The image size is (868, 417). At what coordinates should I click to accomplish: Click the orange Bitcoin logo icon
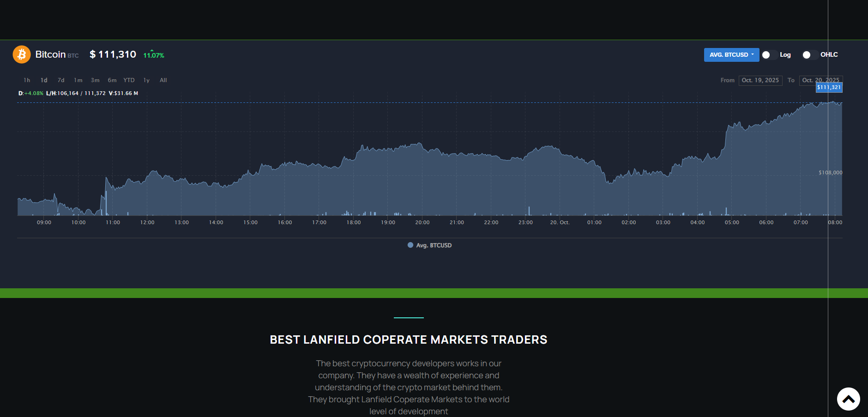[22, 54]
